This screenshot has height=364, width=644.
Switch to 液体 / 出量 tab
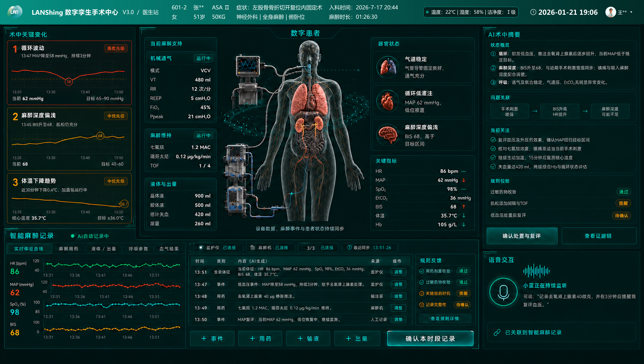pyautogui.click(x=104, y=249)
